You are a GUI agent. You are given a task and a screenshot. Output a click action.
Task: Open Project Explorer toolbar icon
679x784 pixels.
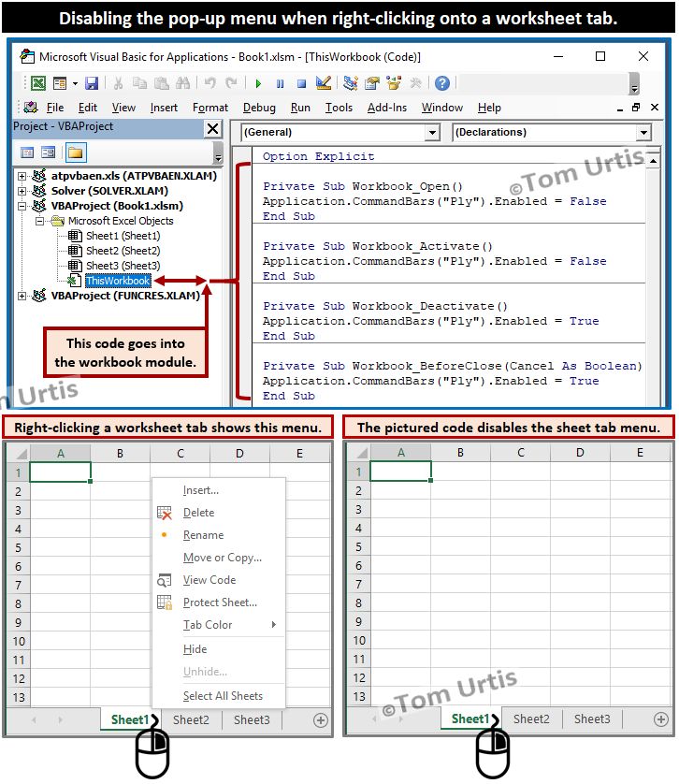[x=351, y=83]
